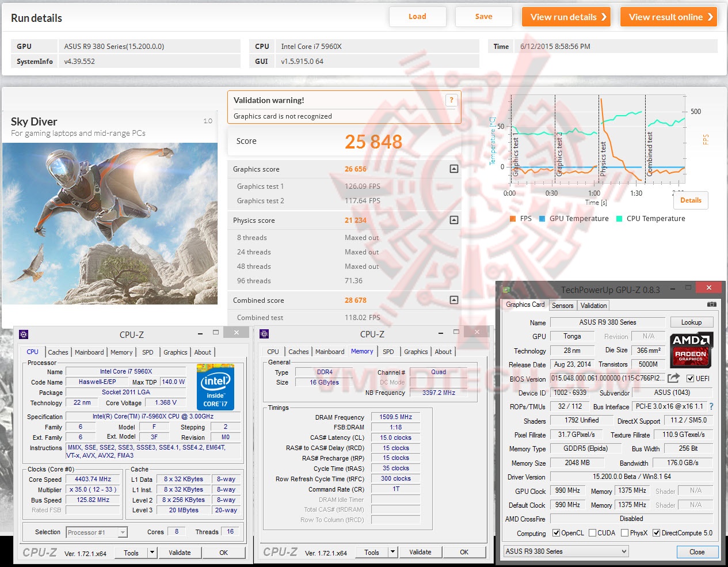Click the Bus Interface question mark icon

point(711,406)
